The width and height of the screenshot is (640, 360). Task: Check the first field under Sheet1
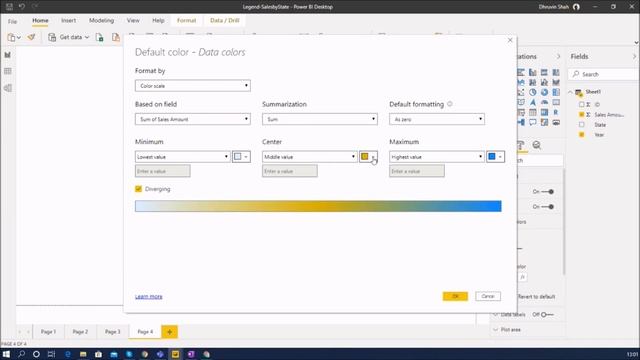(582, 104)
